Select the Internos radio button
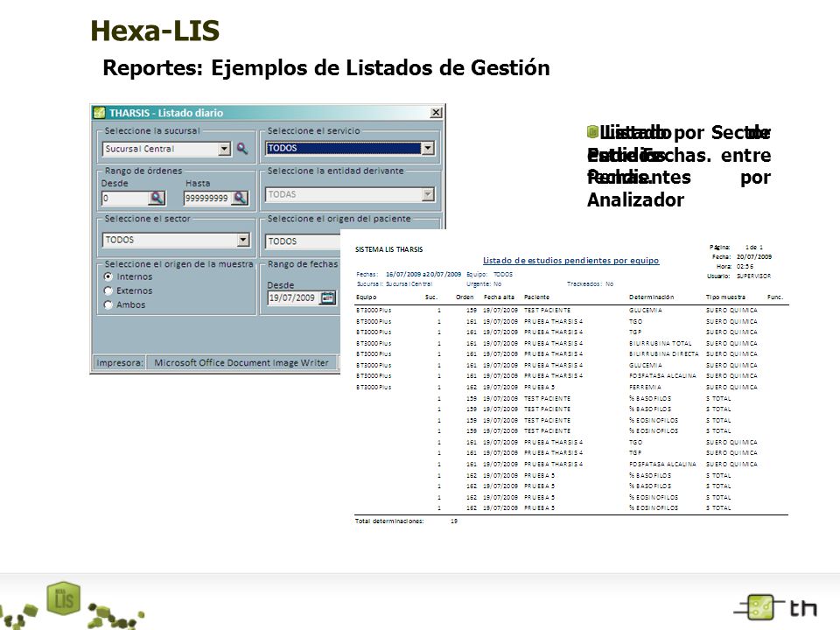This screenshot has width=840, height=630. point(108,276)
